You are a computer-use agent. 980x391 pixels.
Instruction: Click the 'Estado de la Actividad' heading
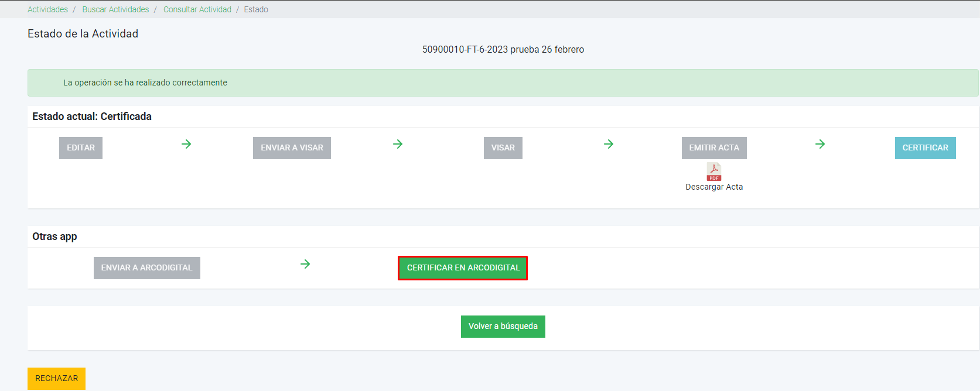point(83,34)
